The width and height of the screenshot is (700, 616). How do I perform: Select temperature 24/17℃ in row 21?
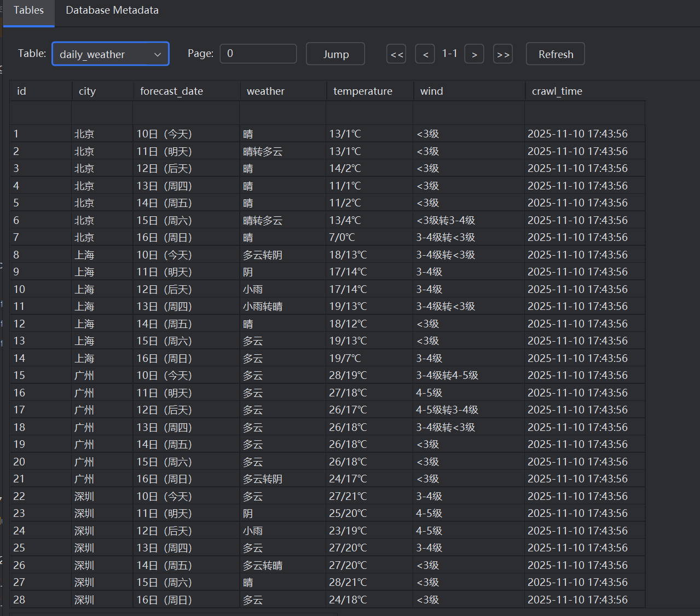coord(370,479)
